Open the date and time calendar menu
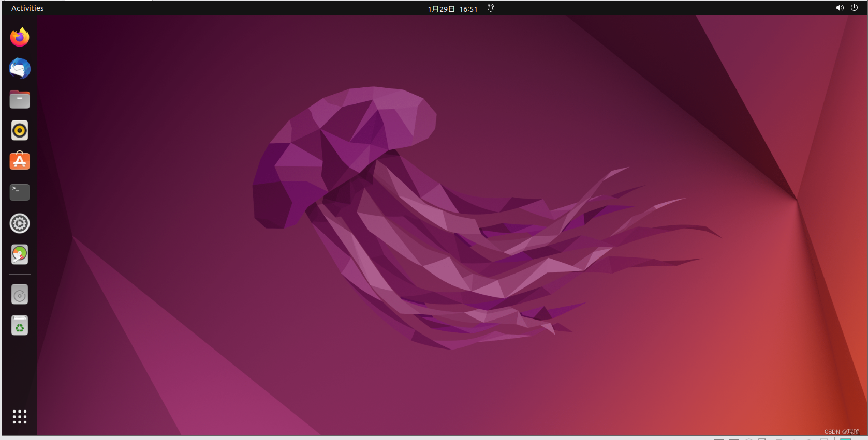 point(452,9)
